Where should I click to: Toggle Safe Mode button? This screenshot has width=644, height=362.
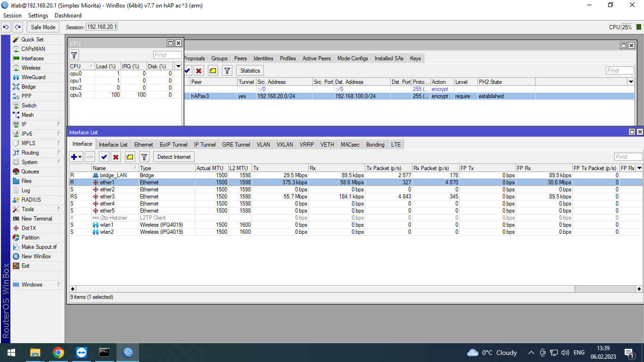[43, 27]
